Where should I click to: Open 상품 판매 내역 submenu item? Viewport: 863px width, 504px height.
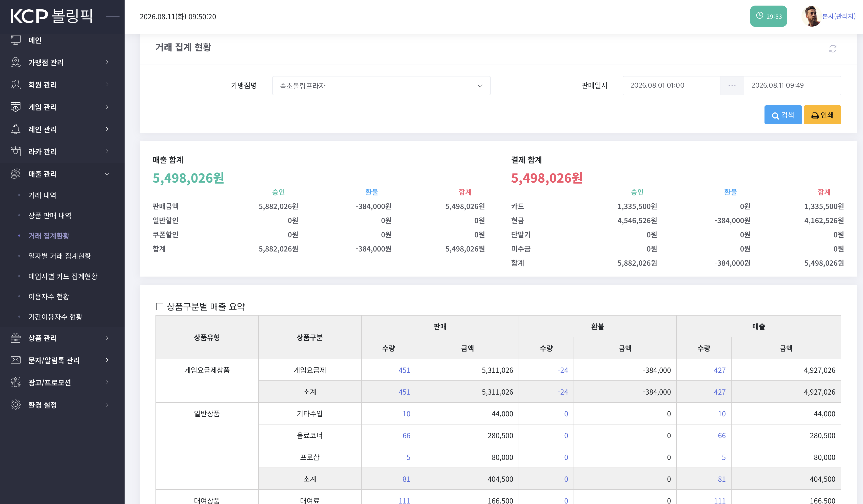[x=50, y=216]
